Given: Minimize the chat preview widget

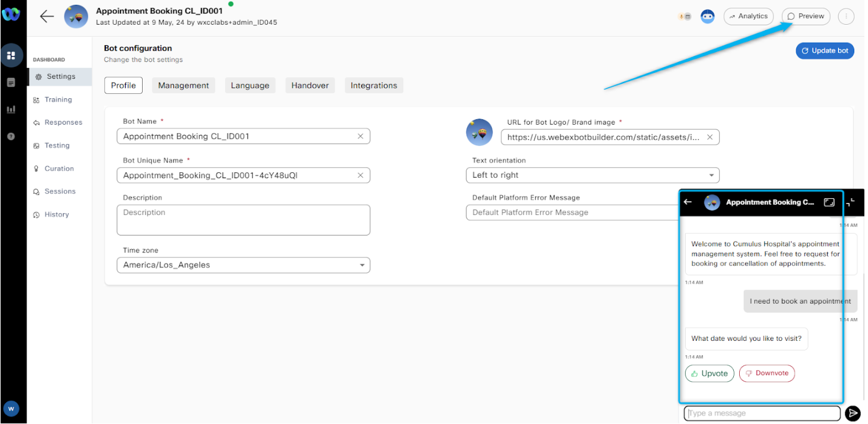Looking at the screenshot, I should click(850, 203).
